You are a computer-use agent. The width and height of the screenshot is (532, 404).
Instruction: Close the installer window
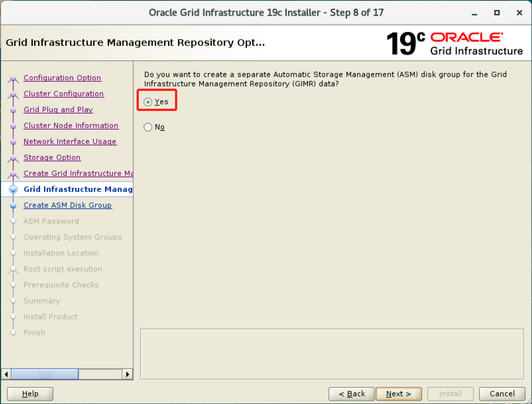pyautogui.click(x=519, y=13)
